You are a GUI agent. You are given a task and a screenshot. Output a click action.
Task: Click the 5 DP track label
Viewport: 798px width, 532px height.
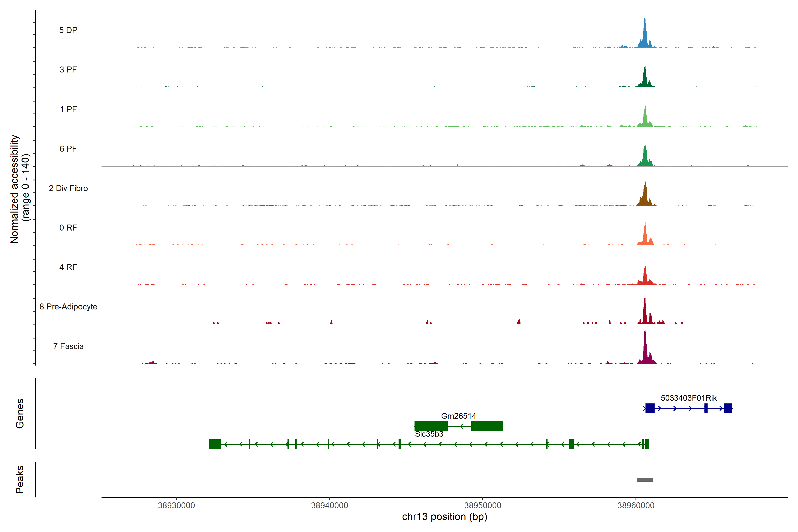click(x=68, y=30)
